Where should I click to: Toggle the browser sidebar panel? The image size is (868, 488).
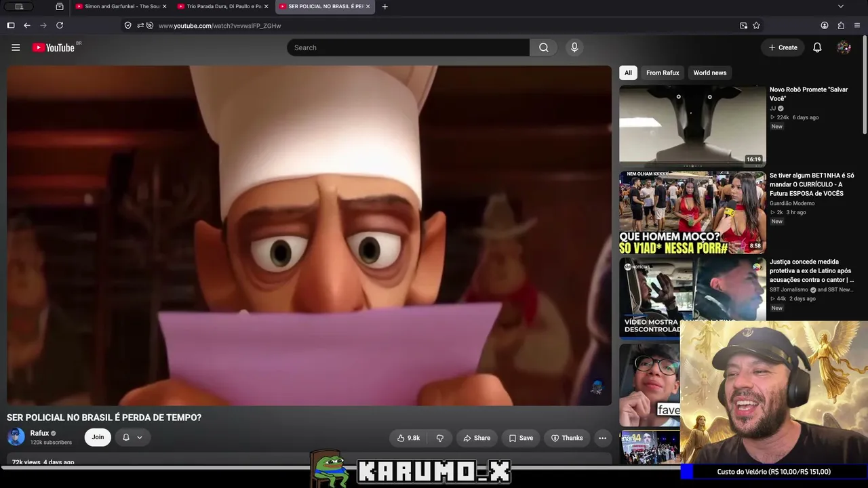point(11,25)
